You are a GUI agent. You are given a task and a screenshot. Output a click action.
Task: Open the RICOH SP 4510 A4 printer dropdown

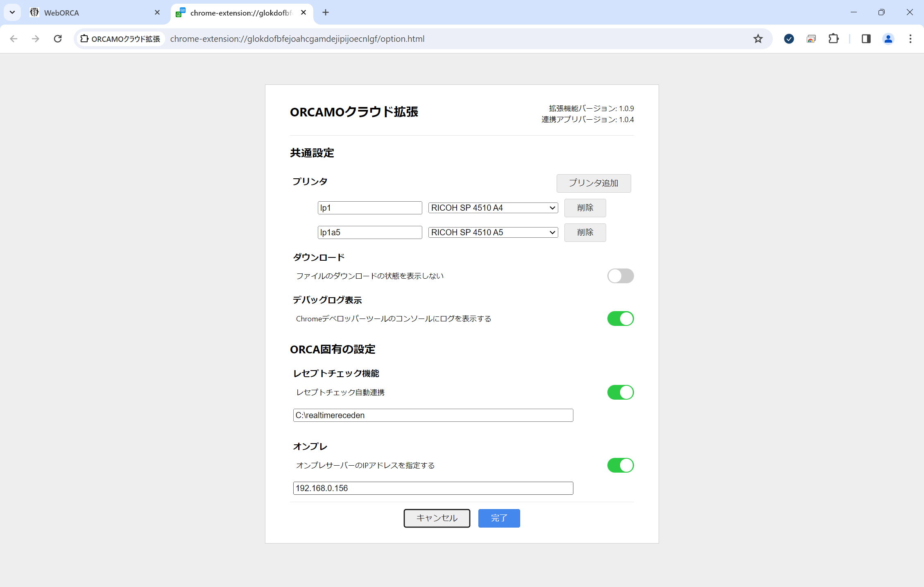(x=493, y=208)
